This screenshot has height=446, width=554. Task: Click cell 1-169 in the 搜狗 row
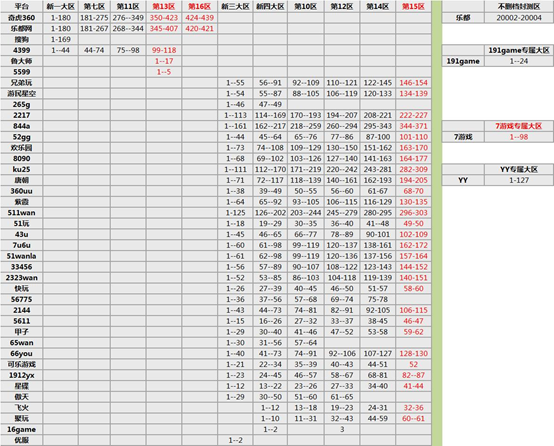point(61,39)
